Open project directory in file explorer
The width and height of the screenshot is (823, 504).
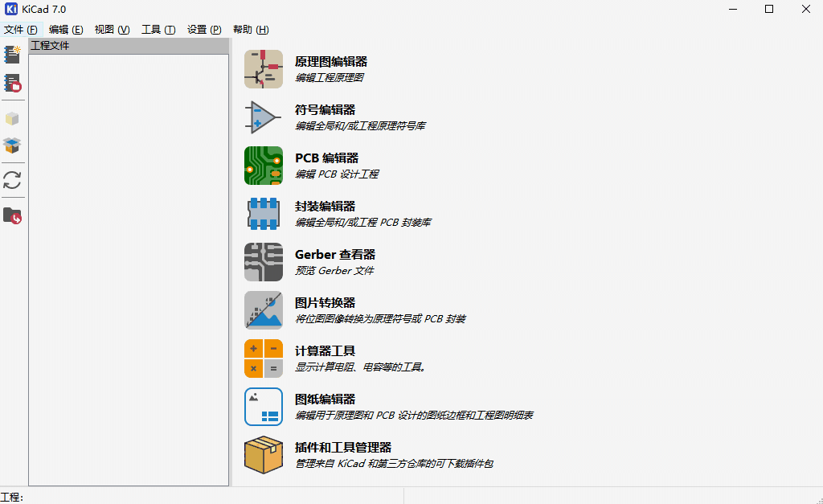coord(13,215)
